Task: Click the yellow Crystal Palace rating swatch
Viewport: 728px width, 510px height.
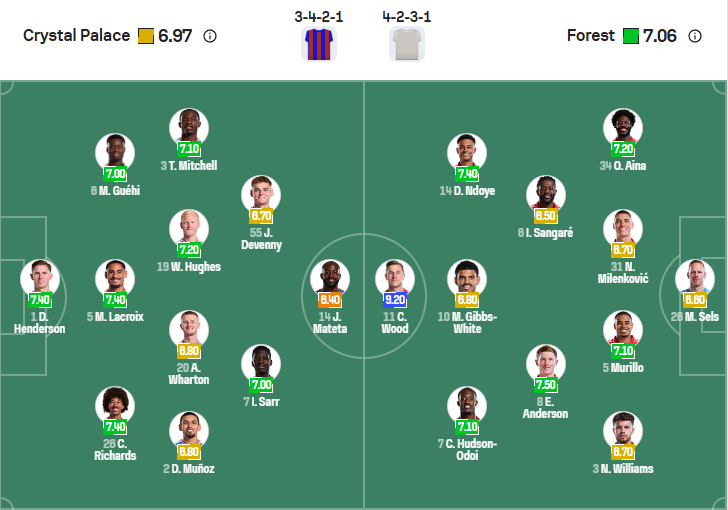Action: pos(146,36)
